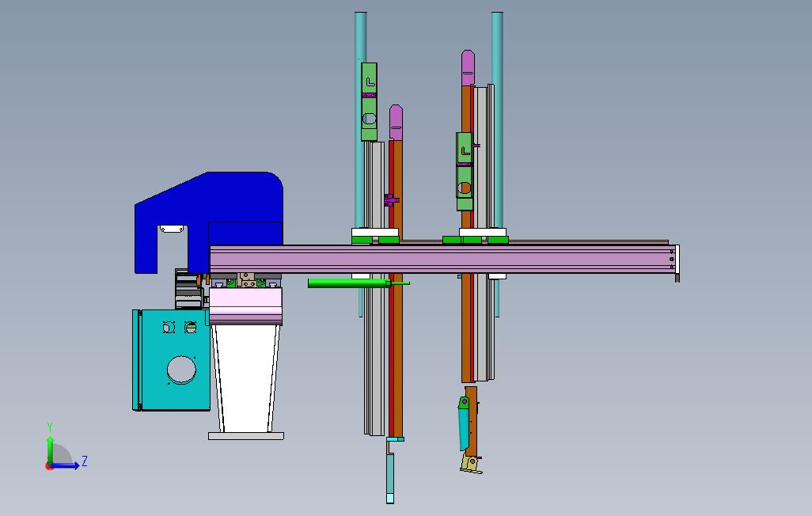Select the white end plate of beam
Image resolution: width=812 pixels, height=516 pixels.
677,260
